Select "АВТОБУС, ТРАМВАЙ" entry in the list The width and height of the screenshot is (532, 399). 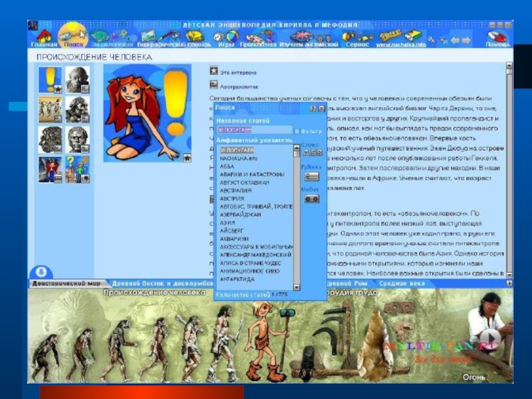[x=256, y=207]
